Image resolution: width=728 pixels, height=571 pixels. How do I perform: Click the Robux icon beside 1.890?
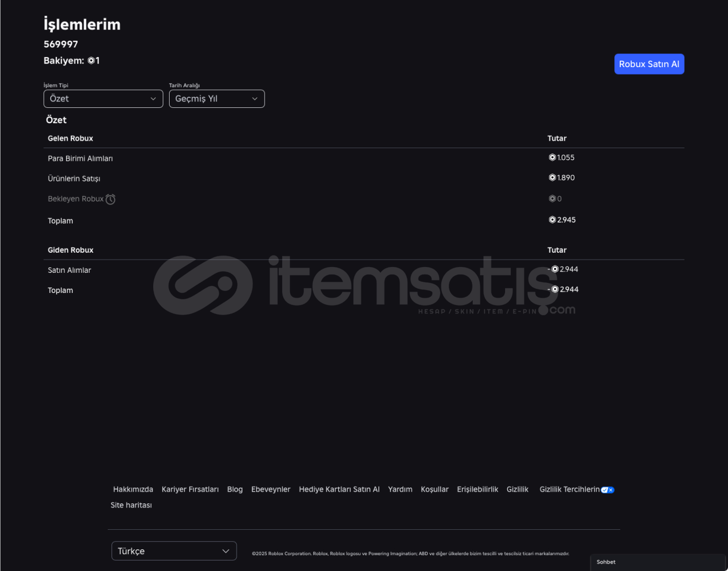tap(552, 178)
